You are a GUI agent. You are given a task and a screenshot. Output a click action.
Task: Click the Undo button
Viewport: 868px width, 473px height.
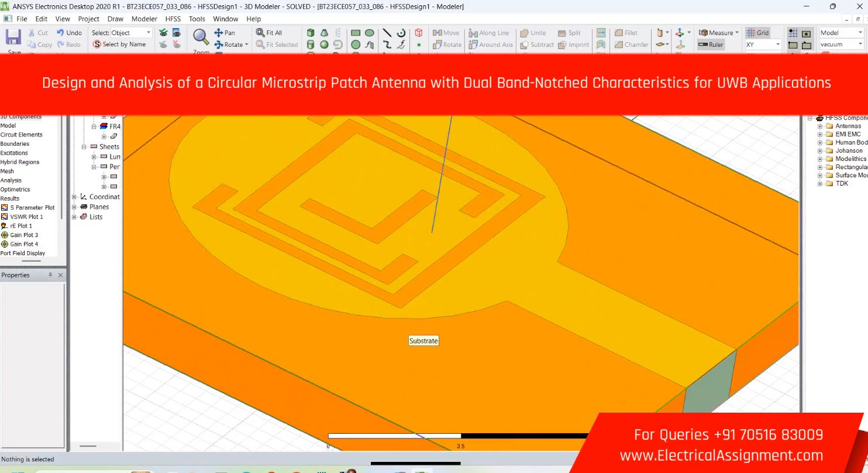pos(69,33)
